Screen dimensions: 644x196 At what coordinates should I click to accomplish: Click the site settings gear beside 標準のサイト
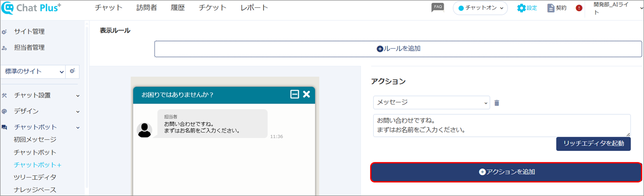(x=72, y=71)
